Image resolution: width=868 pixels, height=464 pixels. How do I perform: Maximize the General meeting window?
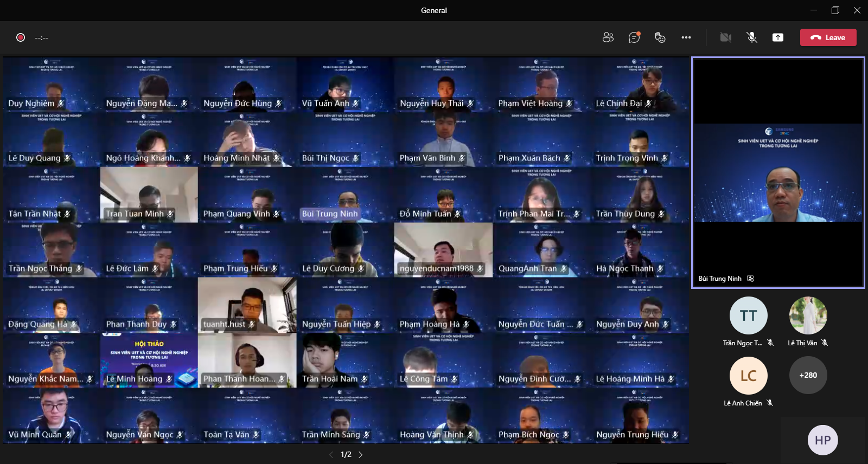click(835, 10)
